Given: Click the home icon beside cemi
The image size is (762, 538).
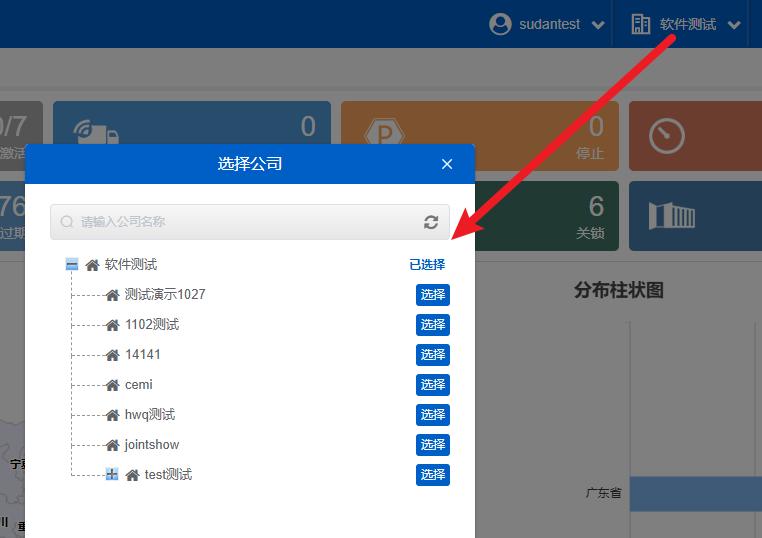Looking at the screenshot, I should point(112,385).
